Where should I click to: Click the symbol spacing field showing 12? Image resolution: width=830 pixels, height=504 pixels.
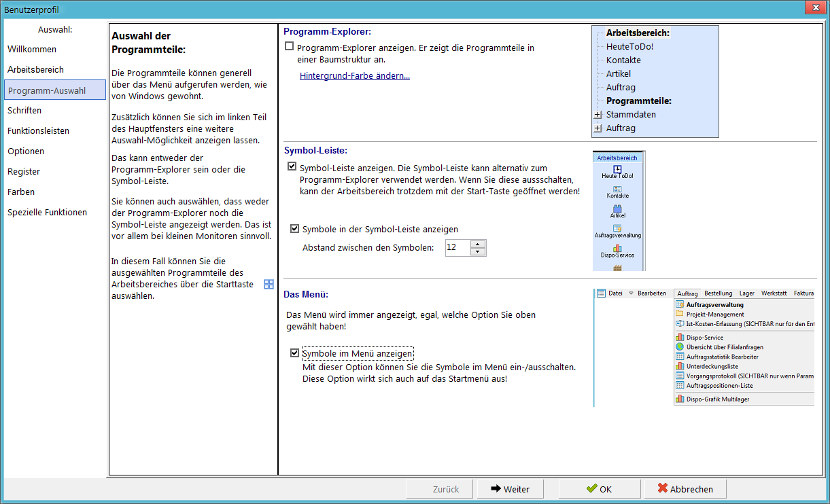pyautogui.click(x=458, y=248)
